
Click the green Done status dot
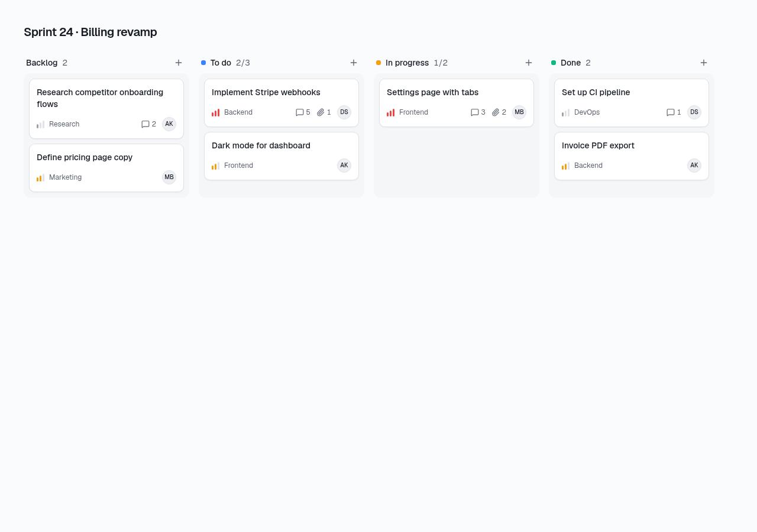(x=554, y=63)
